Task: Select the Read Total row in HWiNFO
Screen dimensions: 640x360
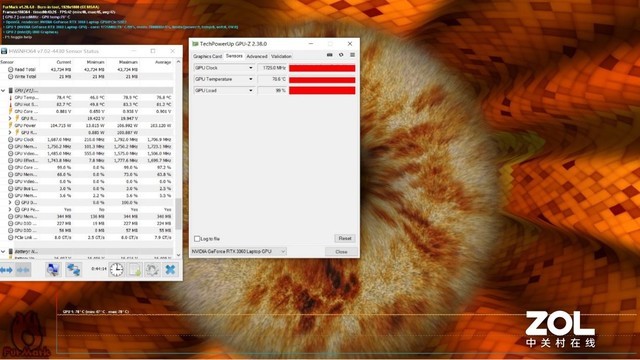Action: [x=88, y=69]
